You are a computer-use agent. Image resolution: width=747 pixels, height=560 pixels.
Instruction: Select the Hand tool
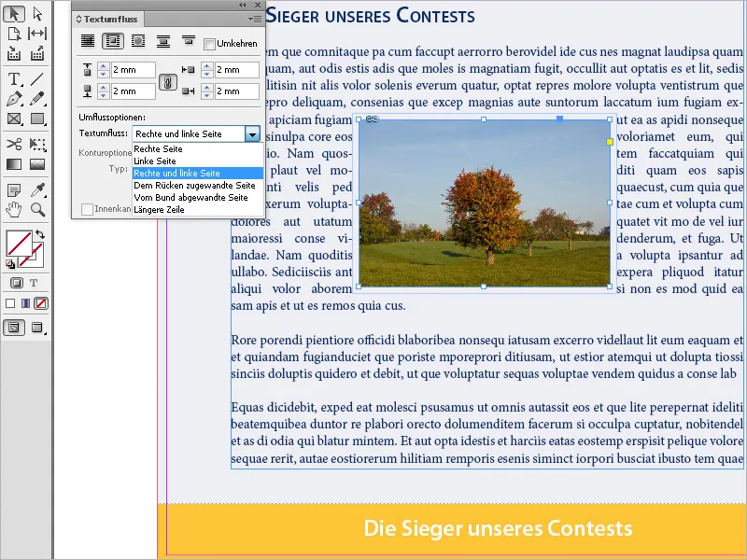[x=14, y=209]
